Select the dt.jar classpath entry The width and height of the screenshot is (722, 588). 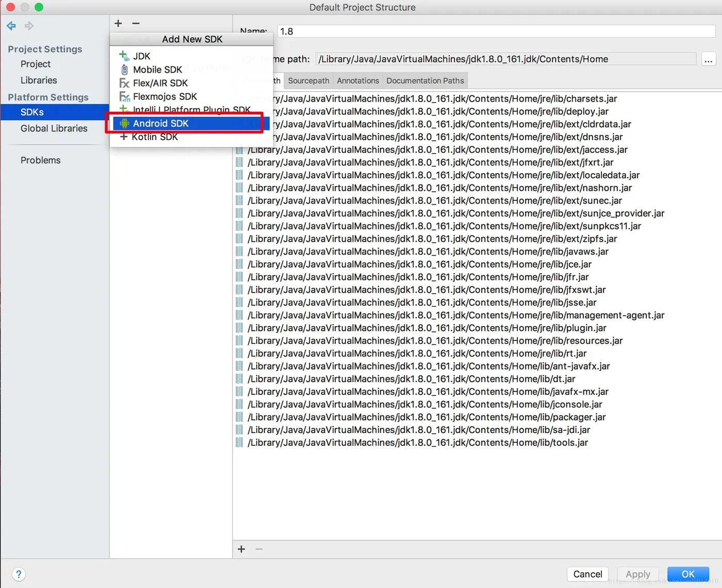click(412, 379)
